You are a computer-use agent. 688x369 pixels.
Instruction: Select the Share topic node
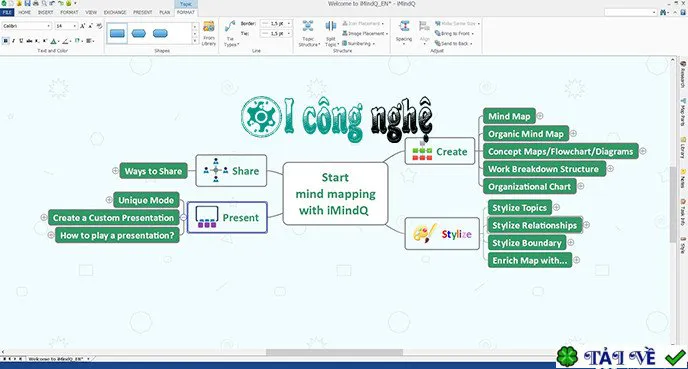(231, 171)
